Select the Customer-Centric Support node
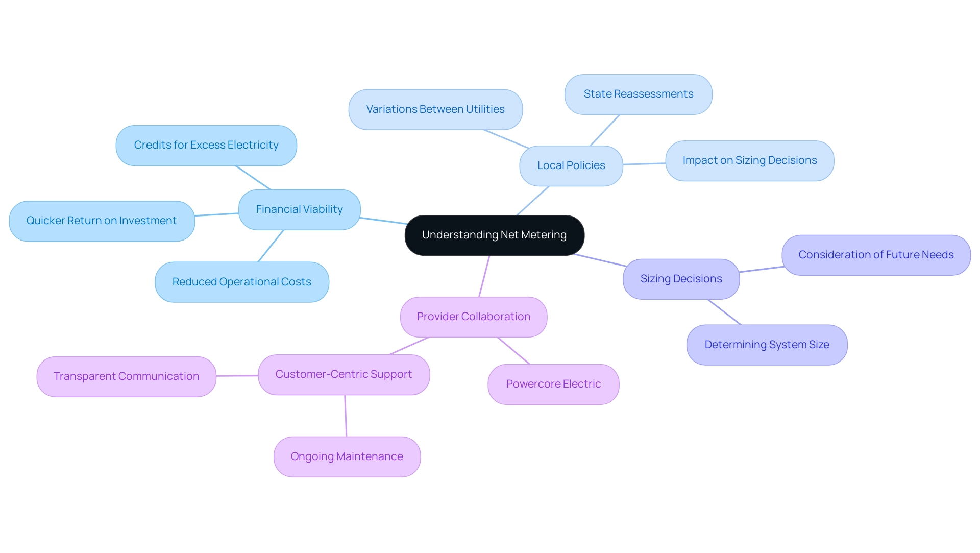The image size is (980, 553). [x=345, y=374]
